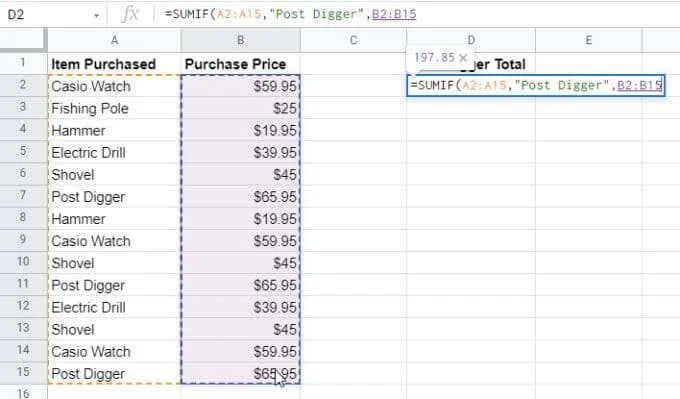
Task: Click the Item Purchased header cell
Action: click(114, 64)
